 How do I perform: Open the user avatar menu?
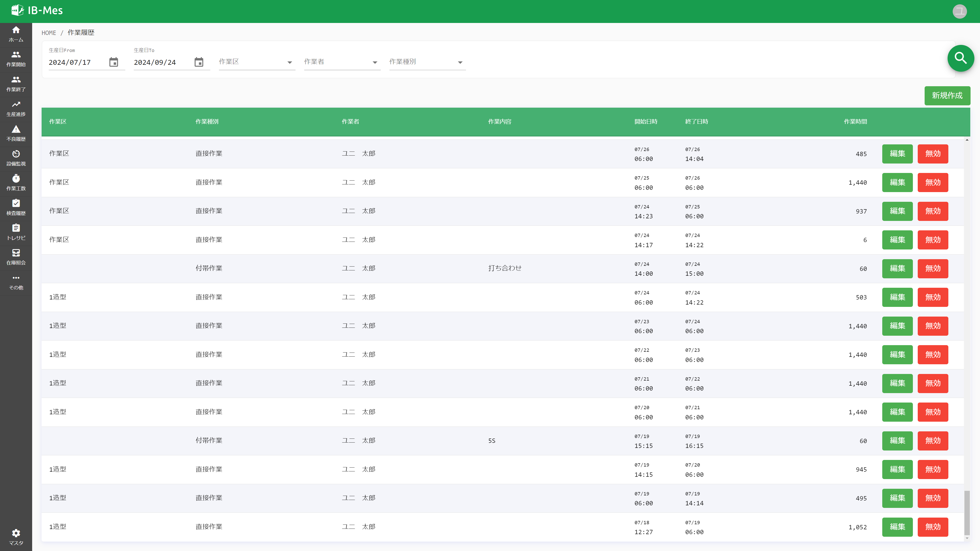960,11
